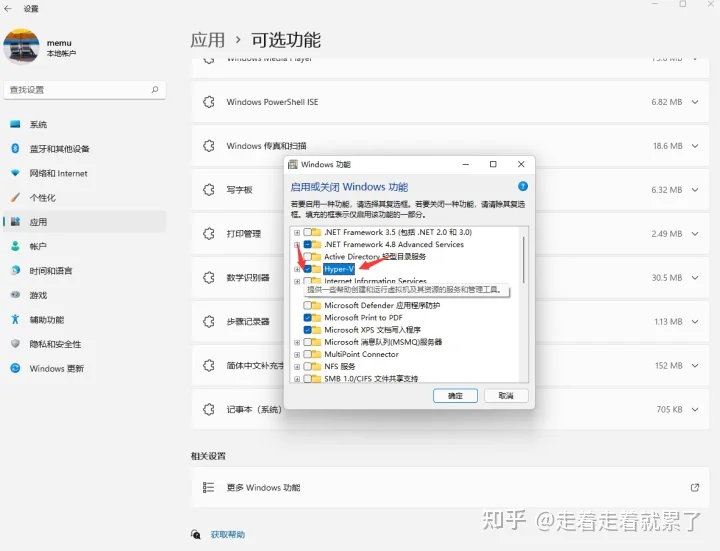The height and width of the screenshot is (551, 720).
Task: Open 个性化 settings
Action: pos(84,197)
